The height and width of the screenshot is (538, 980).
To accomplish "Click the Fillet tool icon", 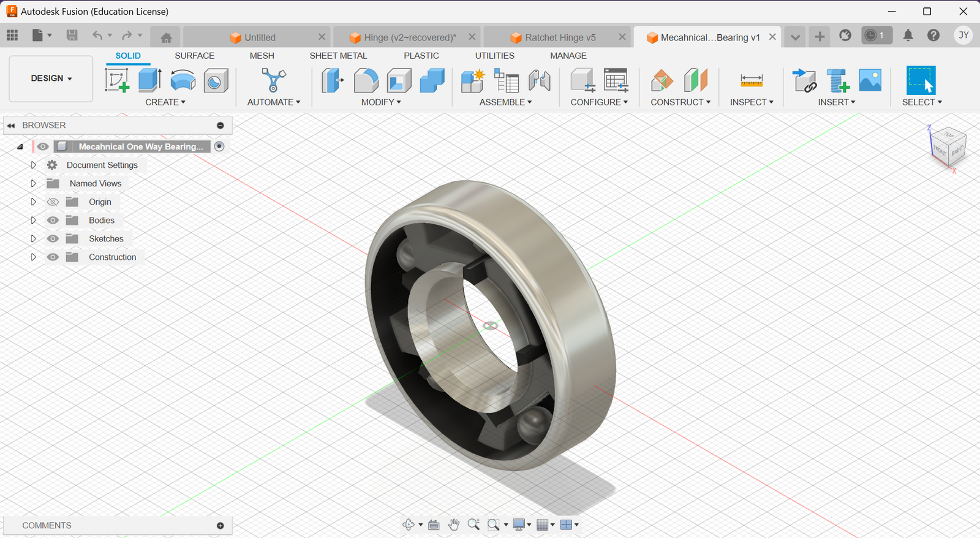I will click(366, 80).
